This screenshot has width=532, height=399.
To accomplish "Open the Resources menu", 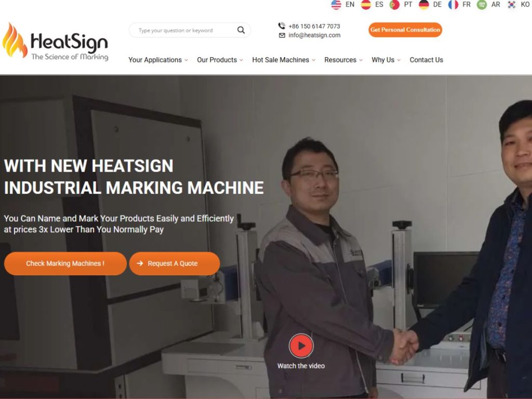I will pyautogui.click(x=340, y=60).
